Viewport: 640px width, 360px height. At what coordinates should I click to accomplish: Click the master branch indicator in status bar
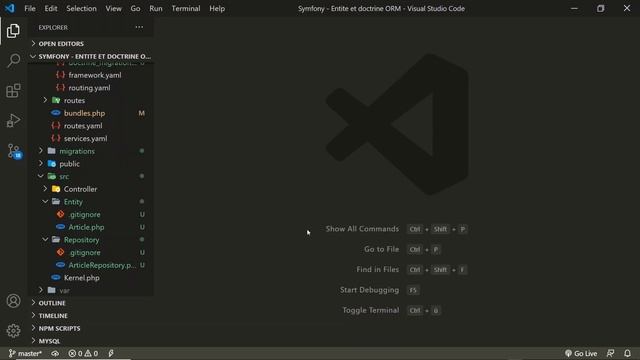coord(25,353)
